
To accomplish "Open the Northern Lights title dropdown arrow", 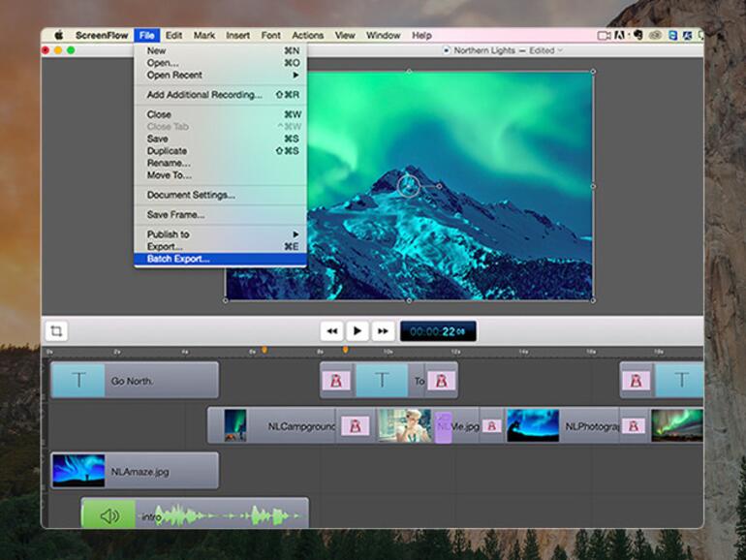I will [x=560, y=50].
